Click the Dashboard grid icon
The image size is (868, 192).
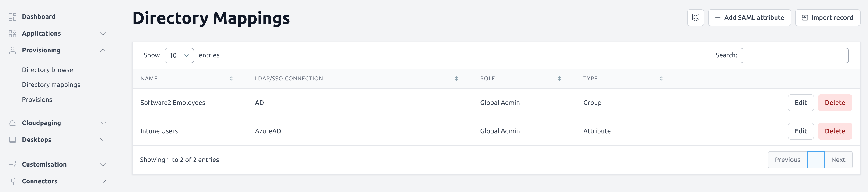[12, 17]
